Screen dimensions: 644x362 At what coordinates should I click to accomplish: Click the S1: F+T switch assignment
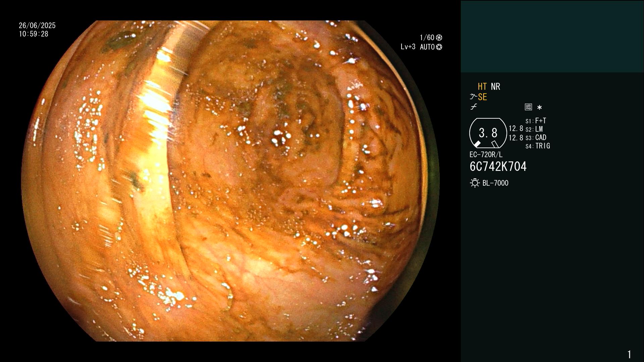536,121
